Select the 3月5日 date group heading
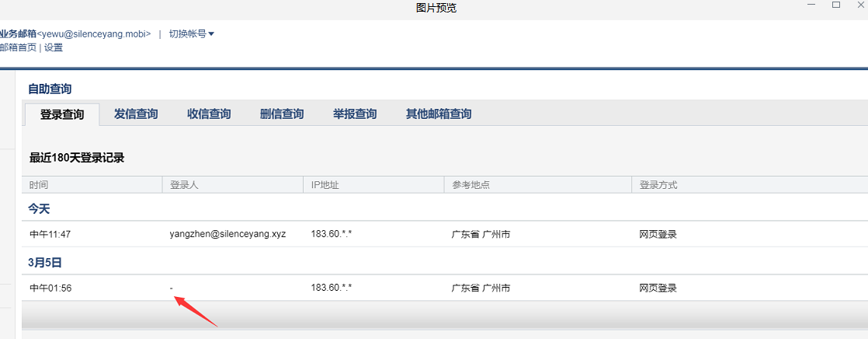The width and height of the screenshot is (868, 339). point(45,262)
